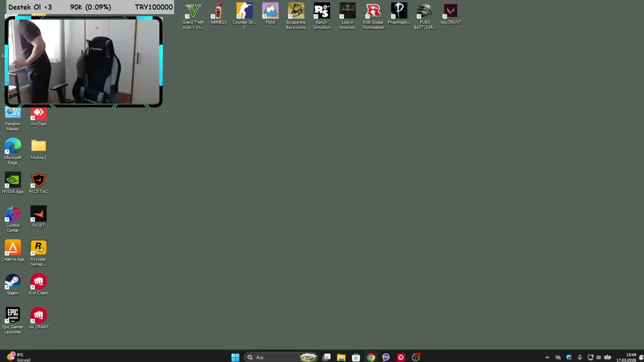The image size is (644, 362).
Task: Open the NVIDIA App shortcut
Action: 13,183
